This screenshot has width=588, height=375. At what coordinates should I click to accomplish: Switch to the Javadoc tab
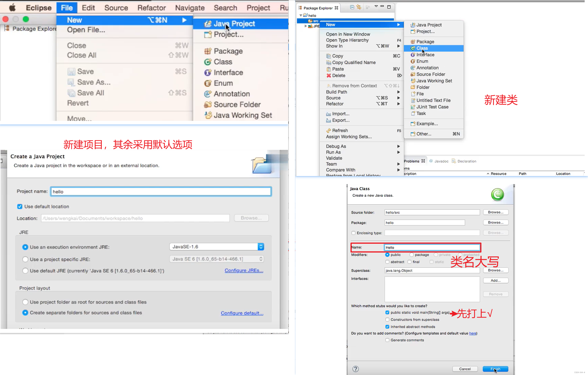tap(439, 161)
